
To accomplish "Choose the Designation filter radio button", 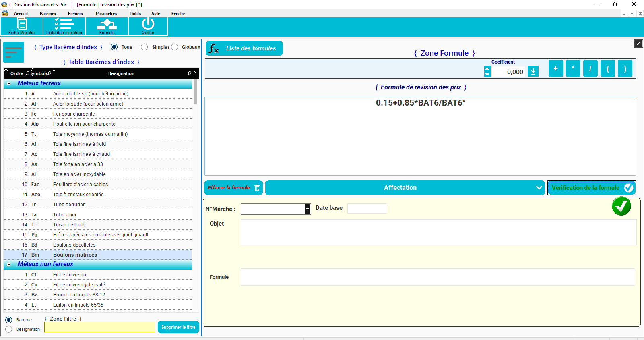I will pos(9,329).
